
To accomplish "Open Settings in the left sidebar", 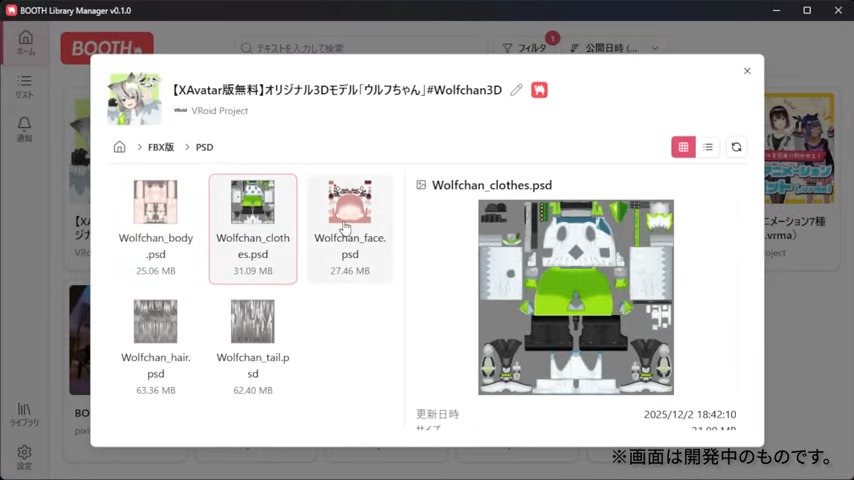I will pos(25,457).
